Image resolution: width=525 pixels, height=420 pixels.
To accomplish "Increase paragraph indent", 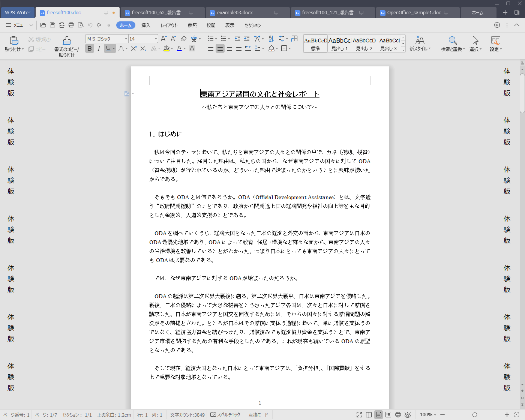I will (247, 39).
